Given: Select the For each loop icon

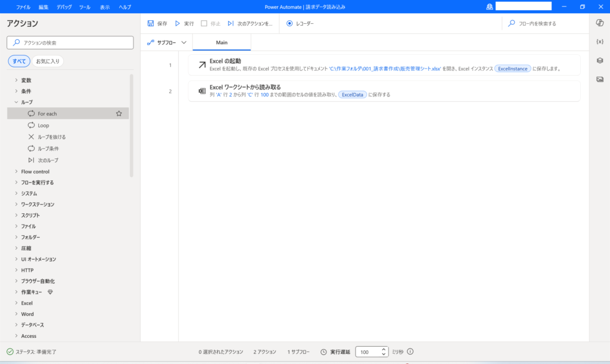Looking at the screenshot, I should coord(31,114).
